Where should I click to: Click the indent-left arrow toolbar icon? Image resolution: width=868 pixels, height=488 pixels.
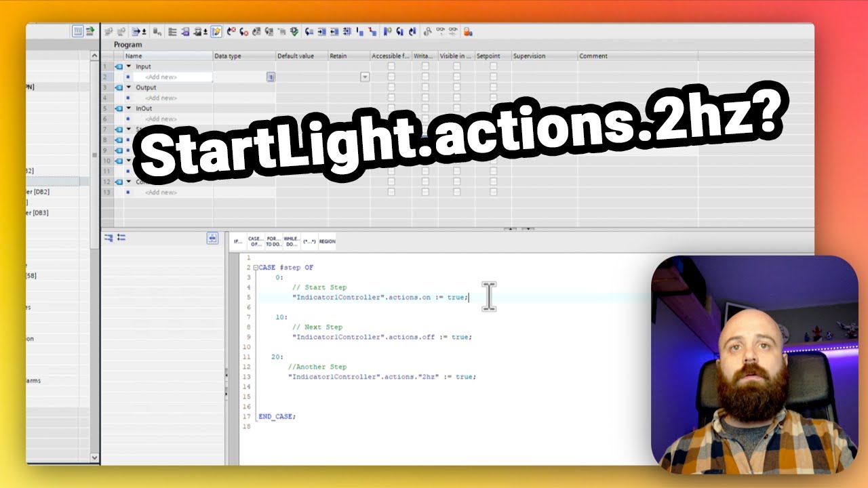point(334,31)
